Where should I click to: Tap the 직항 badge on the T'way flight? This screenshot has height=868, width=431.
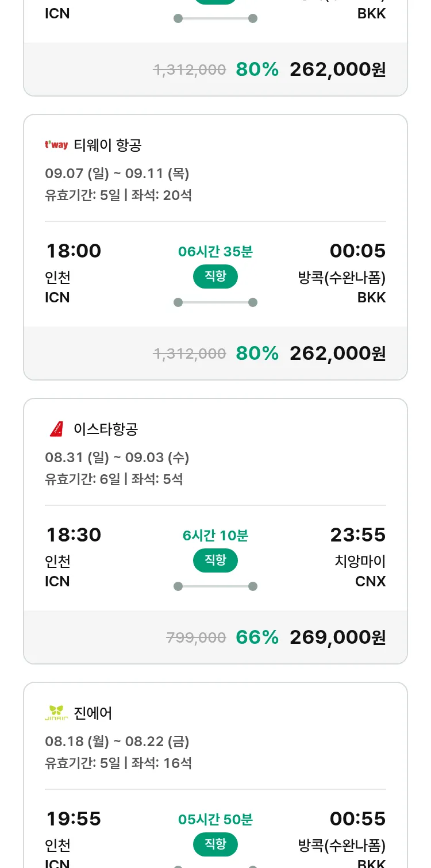pos(215,276)
